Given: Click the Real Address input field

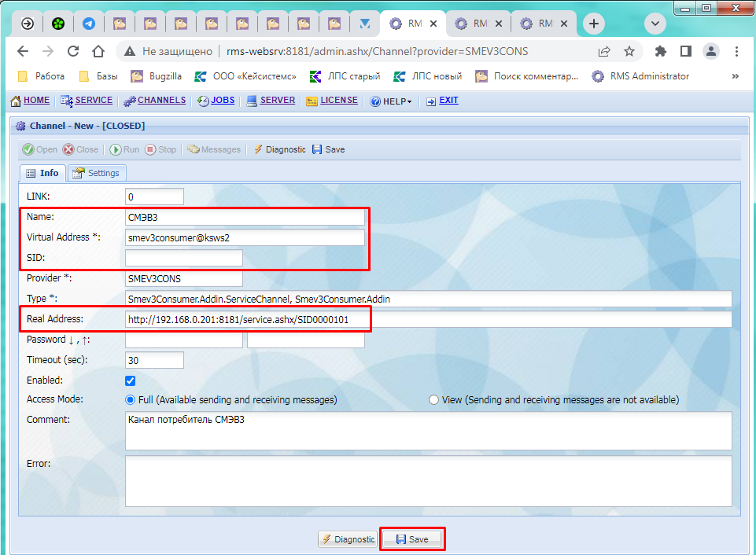Looking at the screenshot, I should point(428,319).
